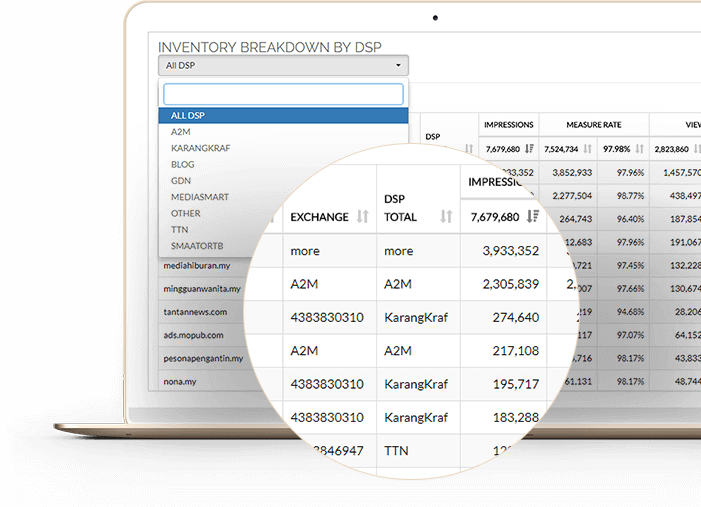Image resolution: width=701 pixels, height=507 pixels.
Task: Choose GDN from the DSP options
Action: [181, 181]
